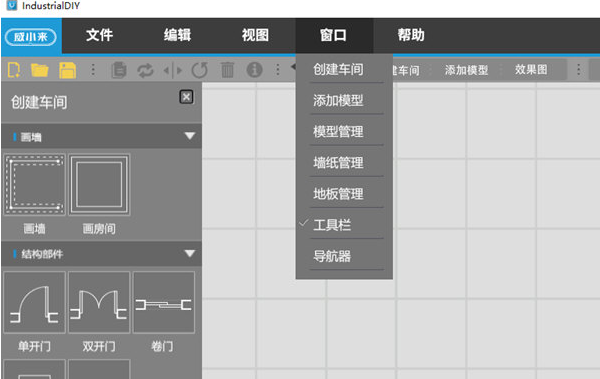Viewport: 600px width, 379px height.
Task: Select the 双开门 double door component
Action: (x=99, y=302)
